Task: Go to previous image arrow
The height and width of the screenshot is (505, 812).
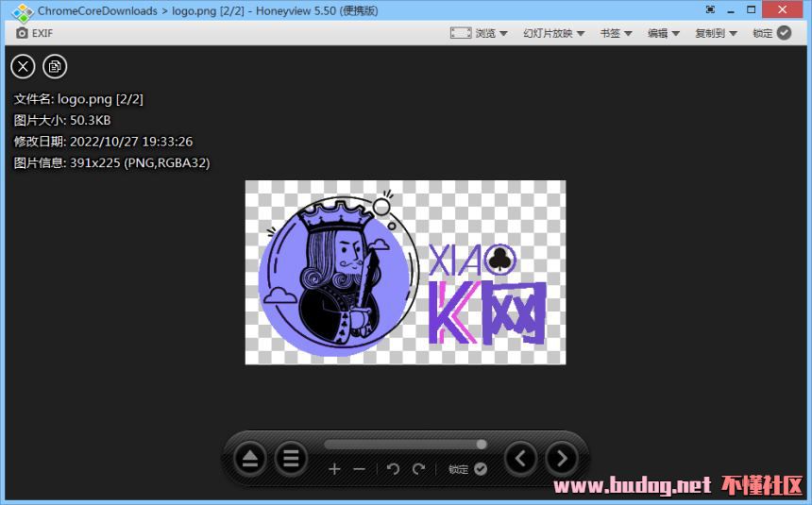Action: coord(520,460)
